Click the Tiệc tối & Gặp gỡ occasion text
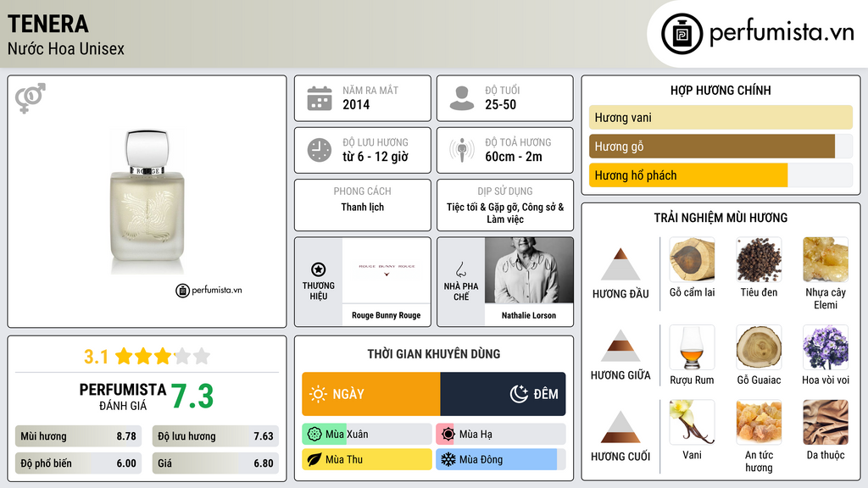The width and height of the screenshot is (868, 488). (x=505, y=213)
